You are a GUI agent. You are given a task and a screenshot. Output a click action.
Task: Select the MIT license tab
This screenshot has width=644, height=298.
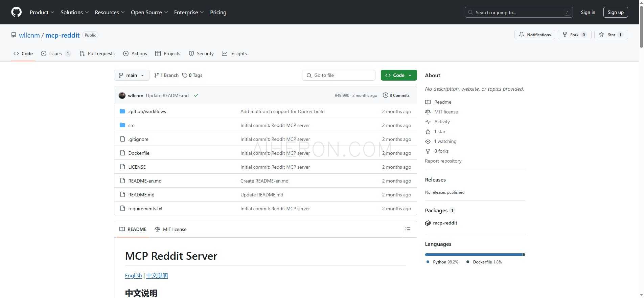(x=170, y=229)
